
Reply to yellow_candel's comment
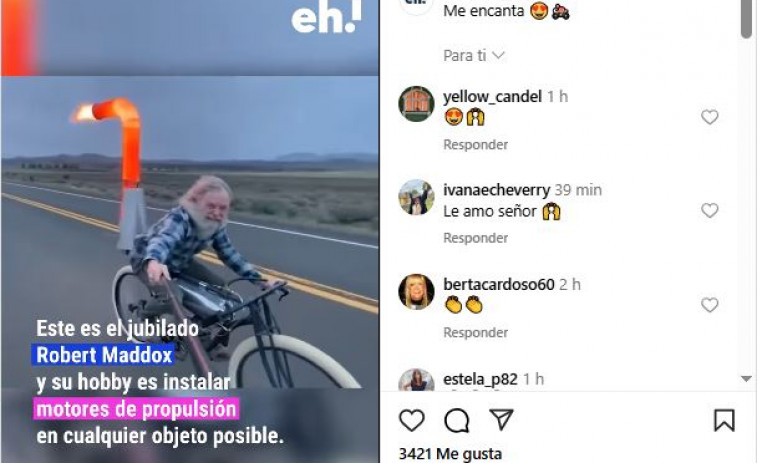pyautogui.click(x=476, y=145)
